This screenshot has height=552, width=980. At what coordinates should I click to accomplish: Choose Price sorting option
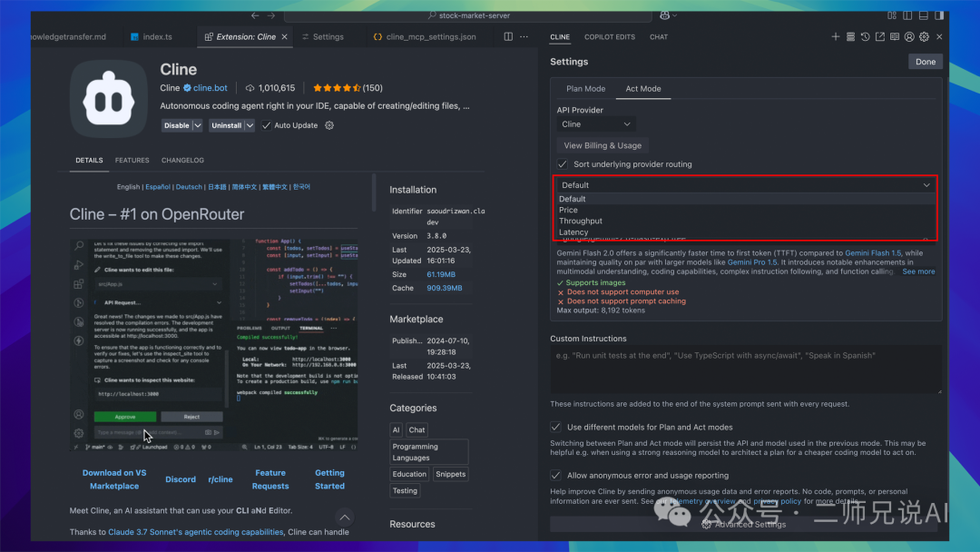click(746, 210)
